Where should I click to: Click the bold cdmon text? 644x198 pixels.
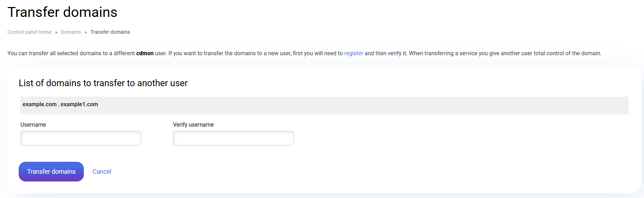pyautogui.click(x=145, y=53)
